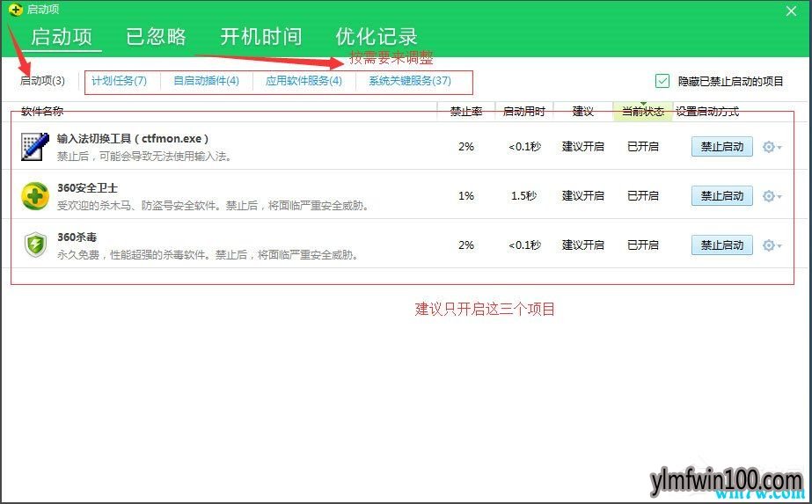Click the 360安全卫士 green plus icon
The width and height of the screenshot is (812, 504).
[34, 196]
